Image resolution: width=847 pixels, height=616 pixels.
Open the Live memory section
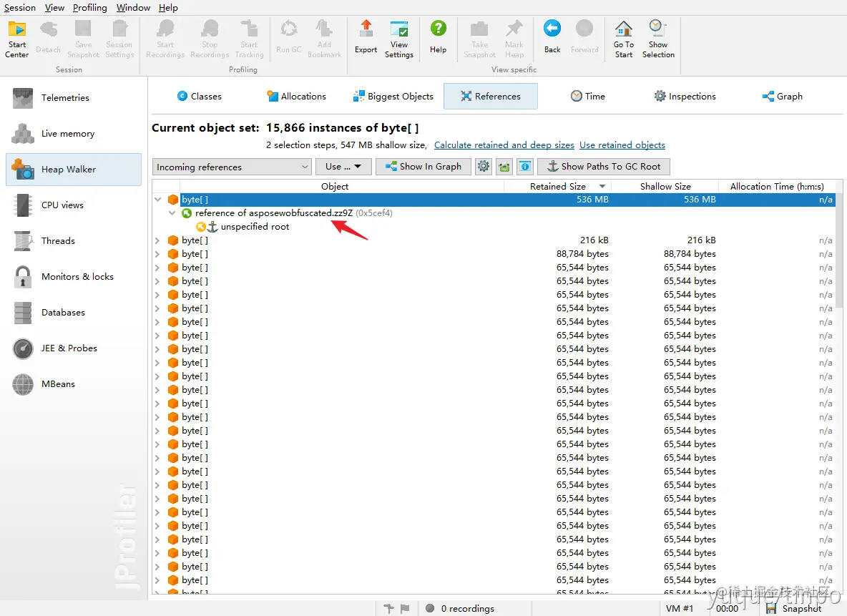(x=74, y=134)
